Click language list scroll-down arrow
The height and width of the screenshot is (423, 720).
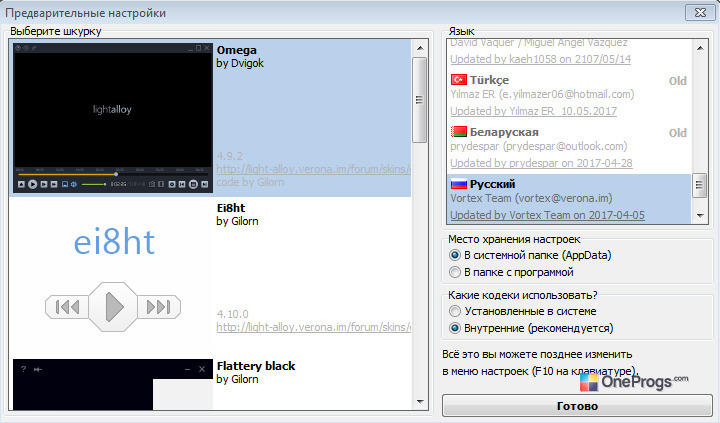pyautogui.click(x=700, y=215)
